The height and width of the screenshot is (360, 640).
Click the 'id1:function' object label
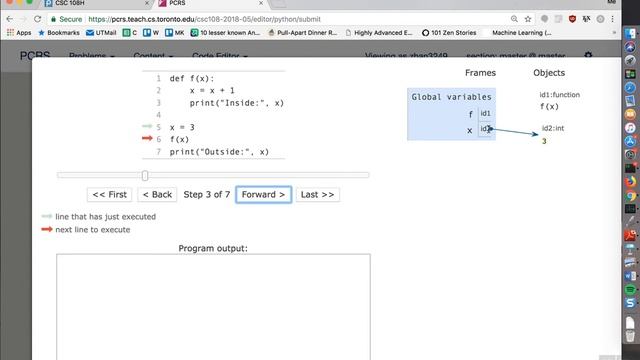pyautogui.click(x=560, y=95)
